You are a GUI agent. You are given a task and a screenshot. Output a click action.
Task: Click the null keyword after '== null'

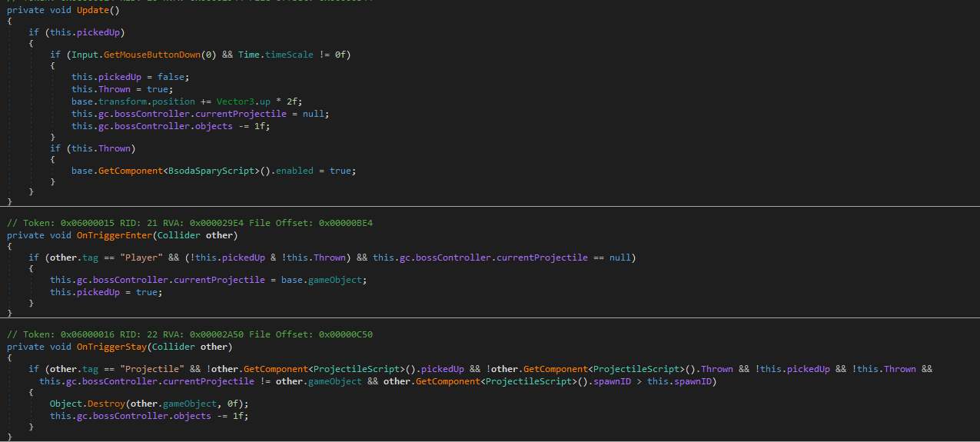point(620,258)
